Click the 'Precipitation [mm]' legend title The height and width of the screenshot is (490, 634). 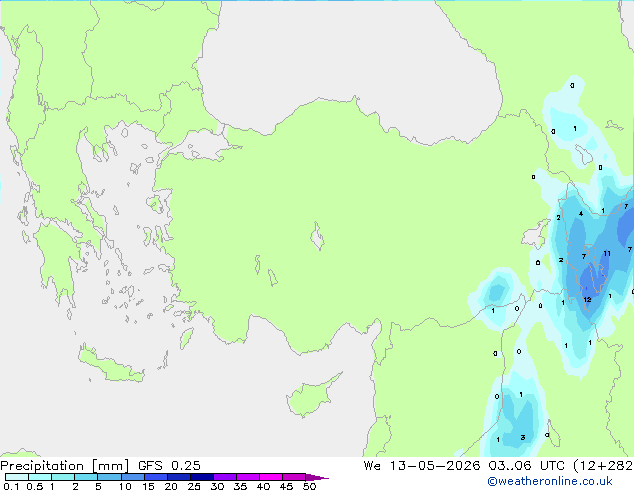[65, 466]
